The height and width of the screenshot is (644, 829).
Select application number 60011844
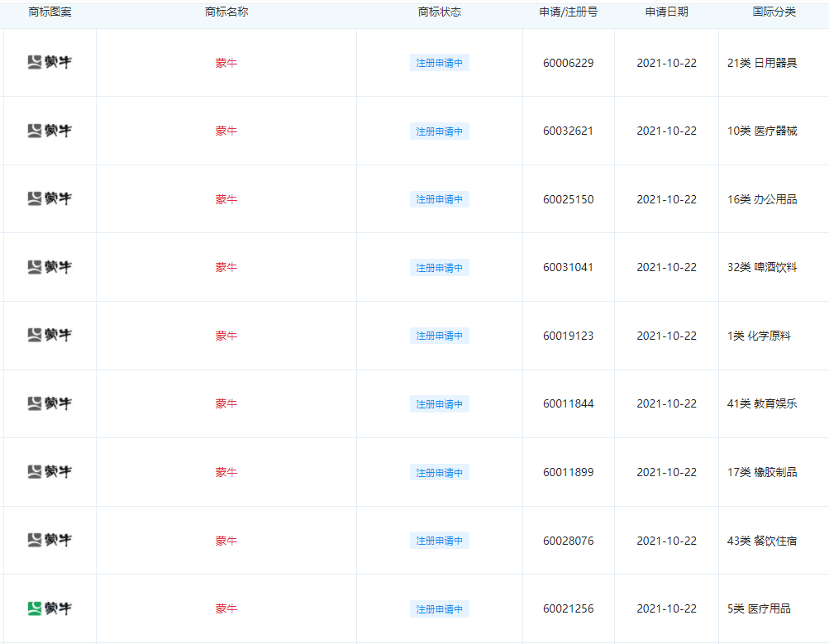(x=569, y=403)
